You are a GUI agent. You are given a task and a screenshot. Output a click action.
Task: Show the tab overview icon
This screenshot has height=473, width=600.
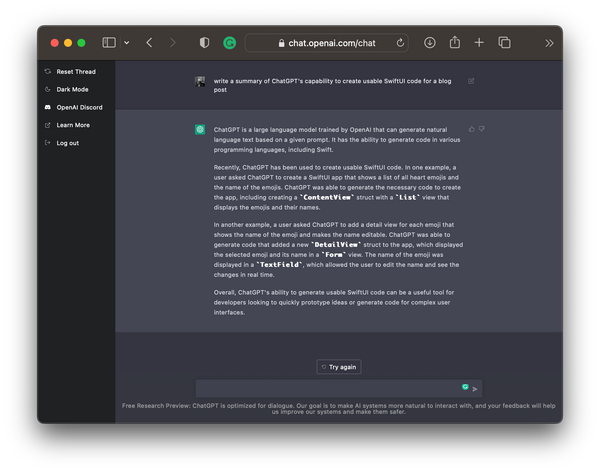pyautogui.click(x=504, y=43)
